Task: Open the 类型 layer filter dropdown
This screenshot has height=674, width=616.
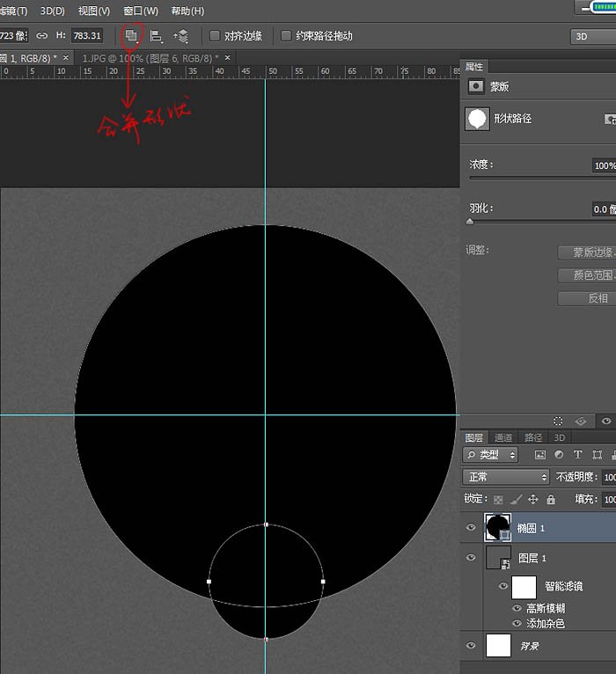Action: [490, 455]
